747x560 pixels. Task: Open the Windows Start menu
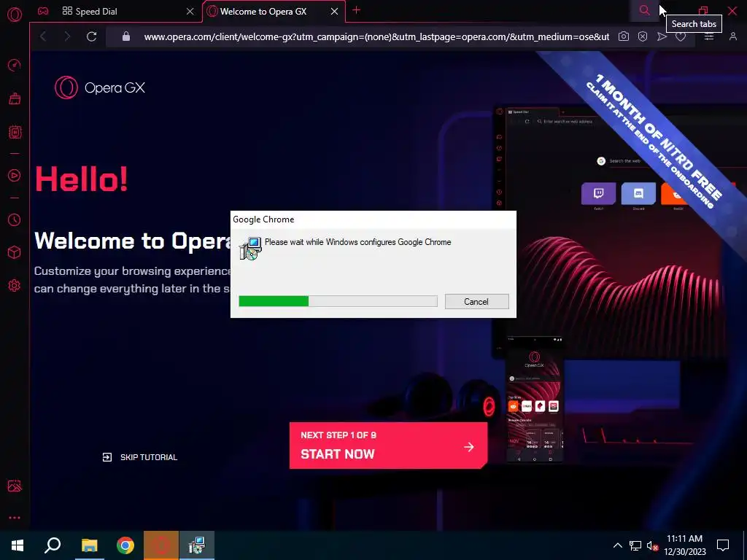coord(18,545)
